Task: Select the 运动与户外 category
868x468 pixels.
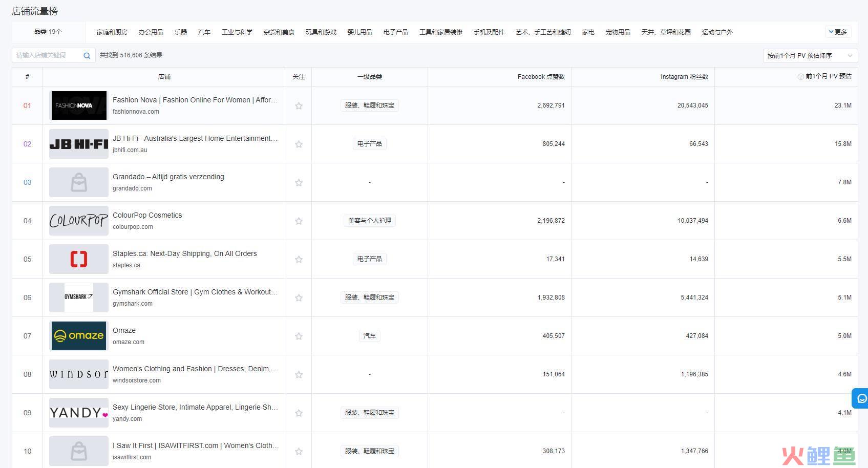Action: pyautogui.click(x=717, y=32)
